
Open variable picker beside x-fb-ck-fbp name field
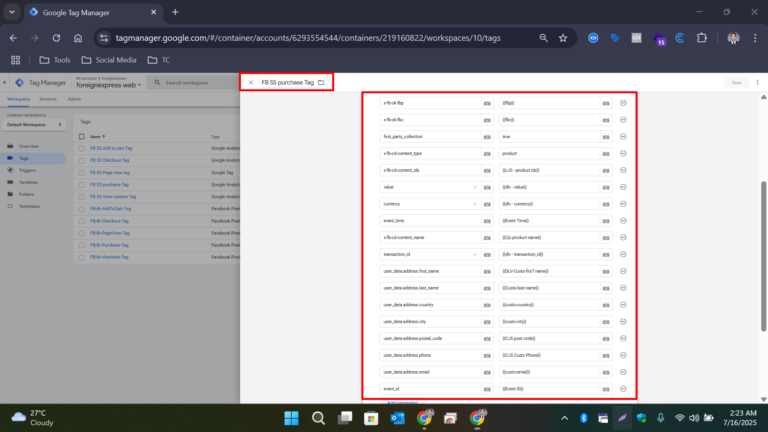click(x=487, y=102)
